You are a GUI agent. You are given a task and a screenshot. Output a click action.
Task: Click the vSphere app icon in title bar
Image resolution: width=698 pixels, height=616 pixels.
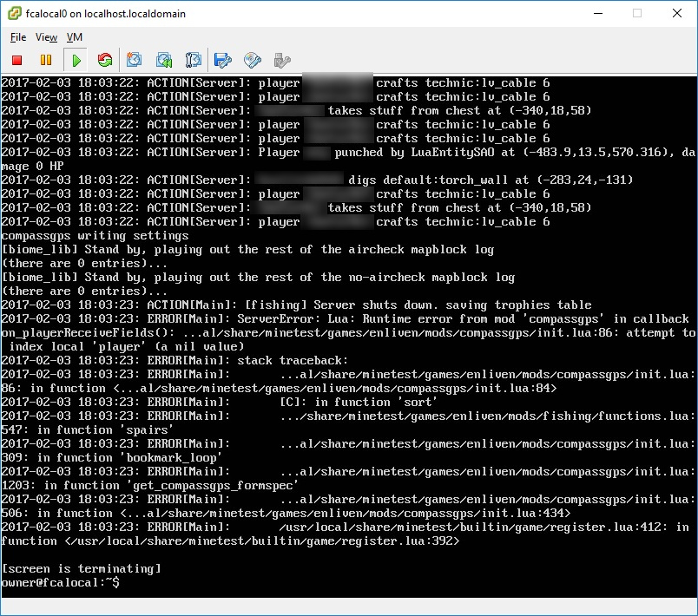click(x=15, y=14)
